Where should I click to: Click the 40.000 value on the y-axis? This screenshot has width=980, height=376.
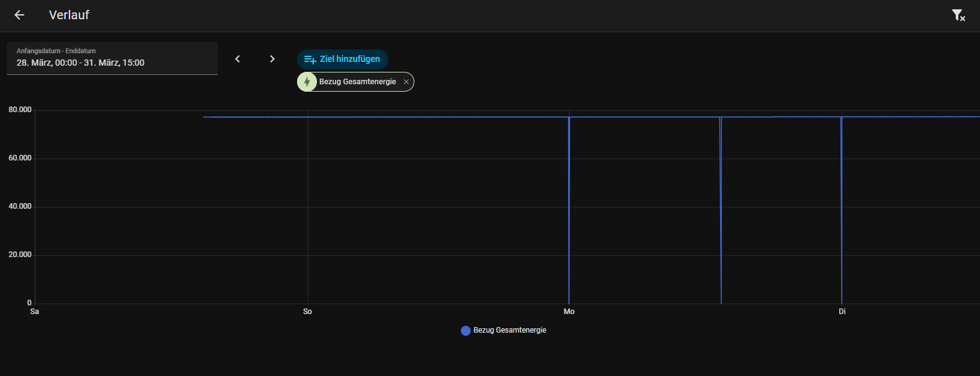pyautogui.click(x=20, y=206)
